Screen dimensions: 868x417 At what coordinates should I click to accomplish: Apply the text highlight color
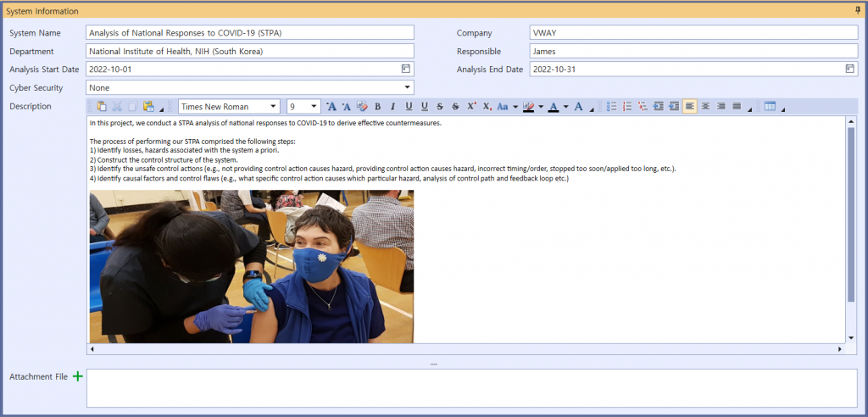(x=529, y=106)
